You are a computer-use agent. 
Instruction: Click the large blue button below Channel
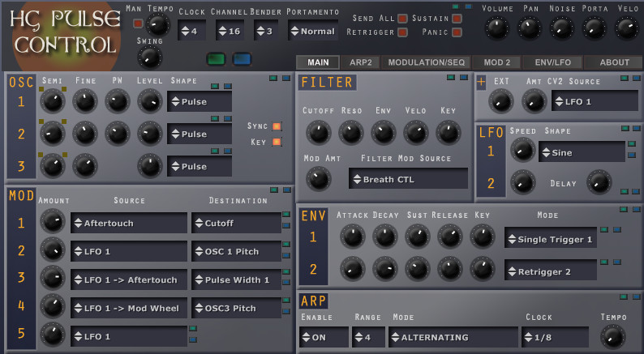tap(242, 59)
